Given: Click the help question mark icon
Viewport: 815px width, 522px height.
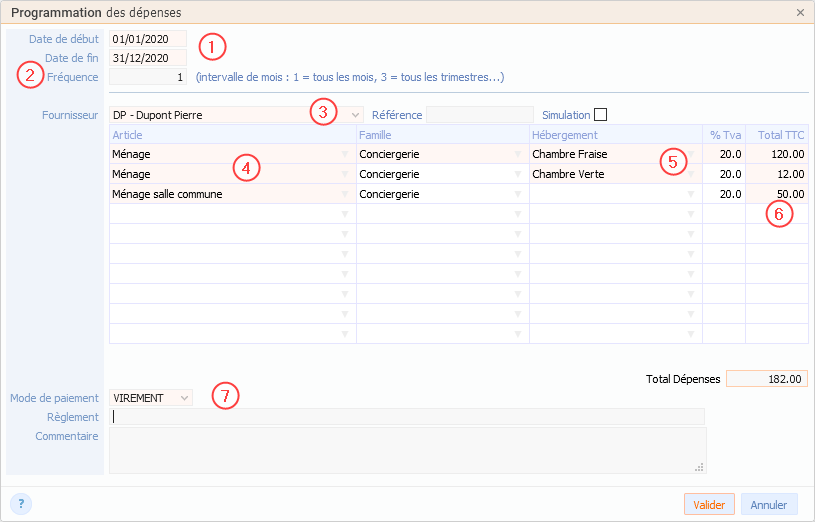Looking at the screenshot, I should [22, 504].
